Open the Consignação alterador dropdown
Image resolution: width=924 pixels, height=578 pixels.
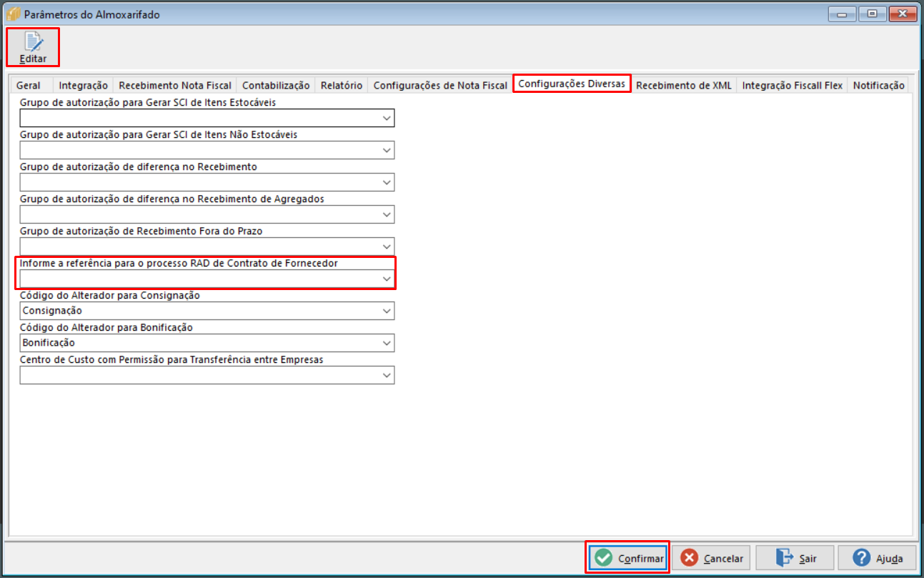[387, 311]
